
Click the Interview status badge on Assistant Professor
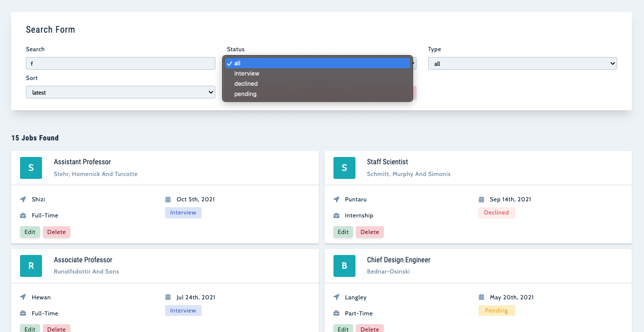(x=183, y=213)
